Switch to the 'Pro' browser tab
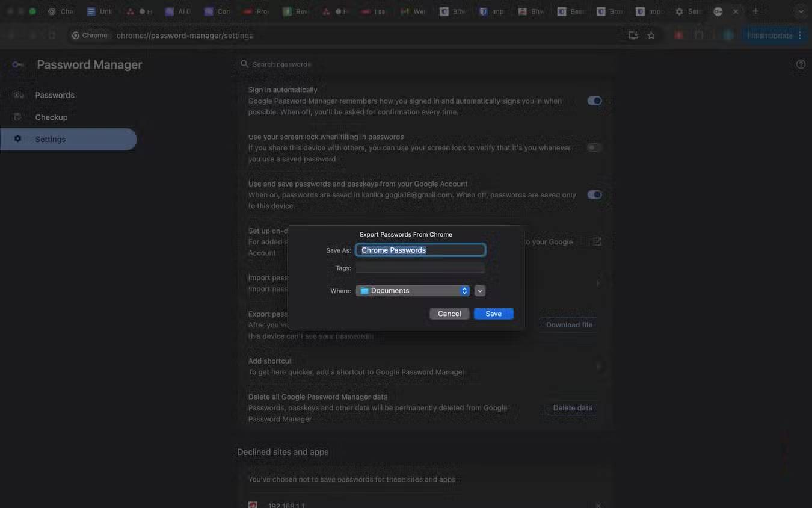 click(257, 11)
